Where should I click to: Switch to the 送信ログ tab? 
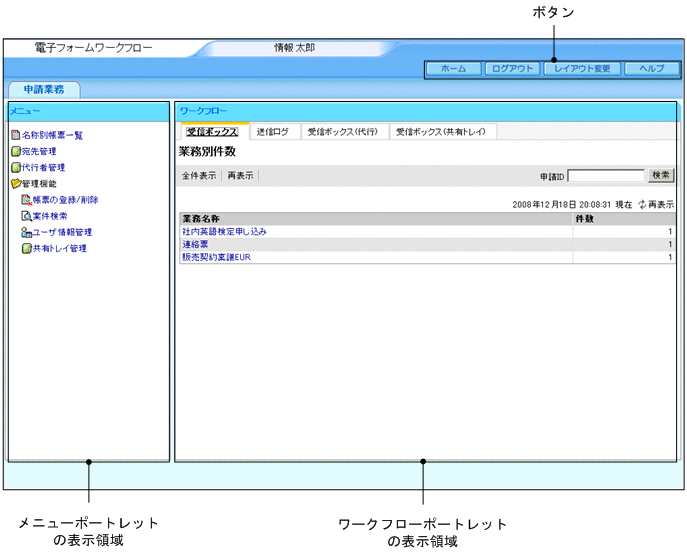(272, 131)
